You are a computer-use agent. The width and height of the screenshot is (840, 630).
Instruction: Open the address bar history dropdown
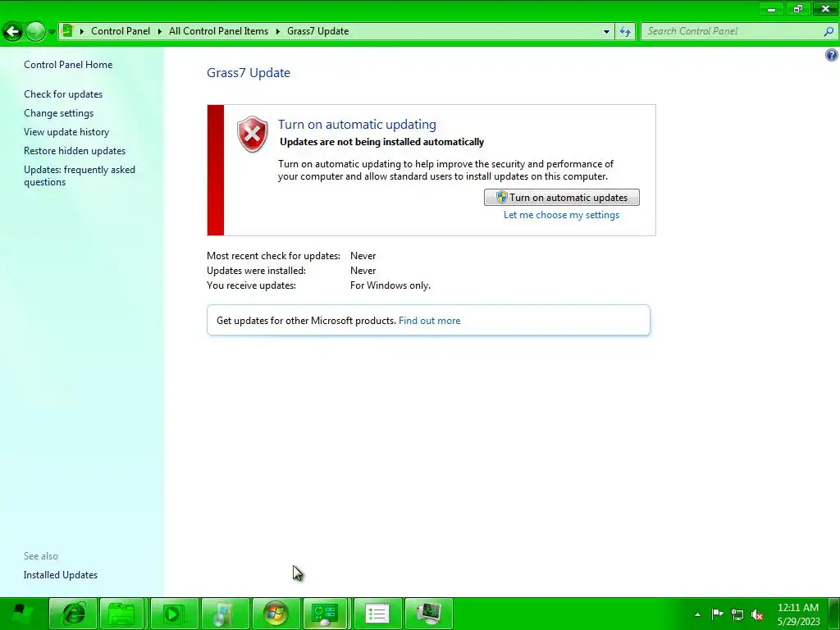[x=606, y=32]
